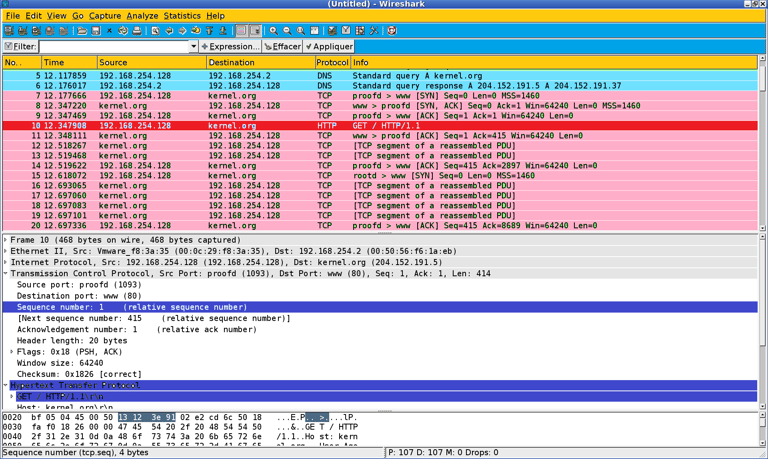The height and width of the screenshot is (459, 768).
Task: Click Effacer to clear filter
Action: (x=282, y=47)
